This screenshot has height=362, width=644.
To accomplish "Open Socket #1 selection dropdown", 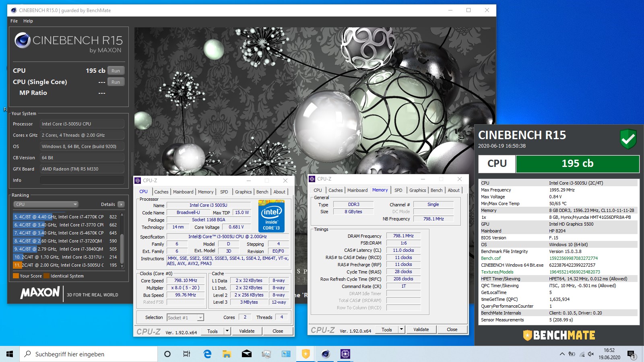I will (x=186, y=318).
